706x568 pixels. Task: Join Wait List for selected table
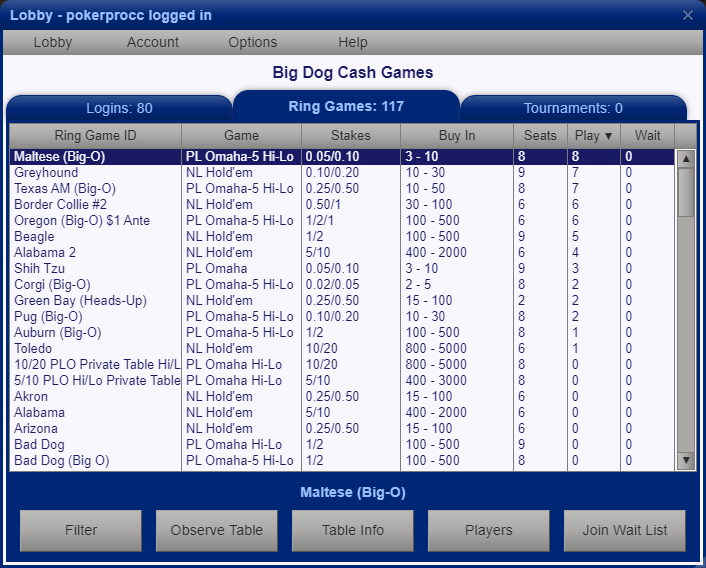[625, 530]
